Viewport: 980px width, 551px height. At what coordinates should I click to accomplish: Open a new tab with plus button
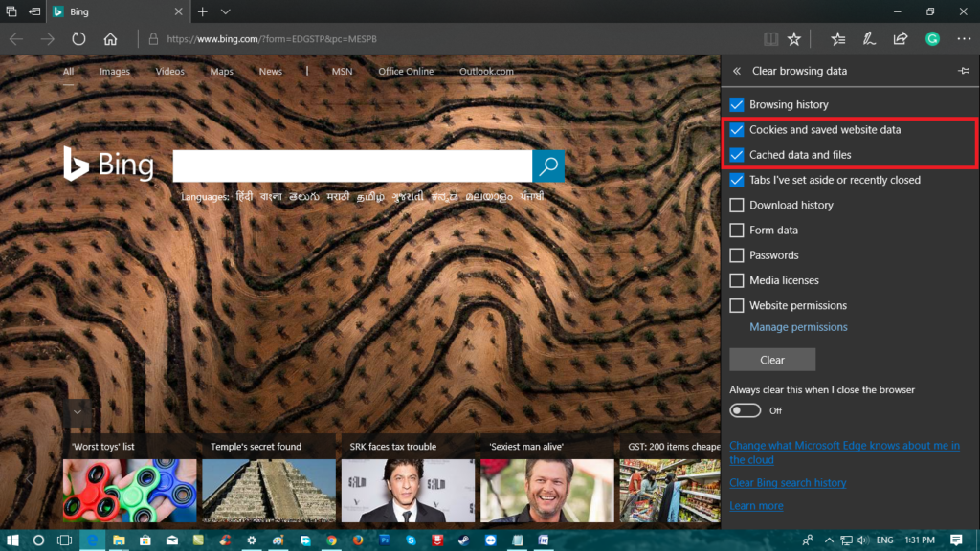click(x=203, y=11)
